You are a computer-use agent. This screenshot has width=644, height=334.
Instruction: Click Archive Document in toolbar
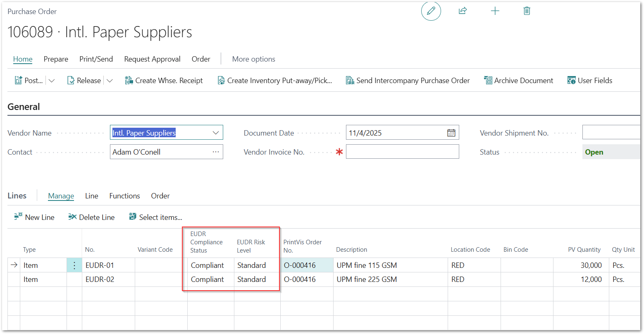[x=519, y=81]
